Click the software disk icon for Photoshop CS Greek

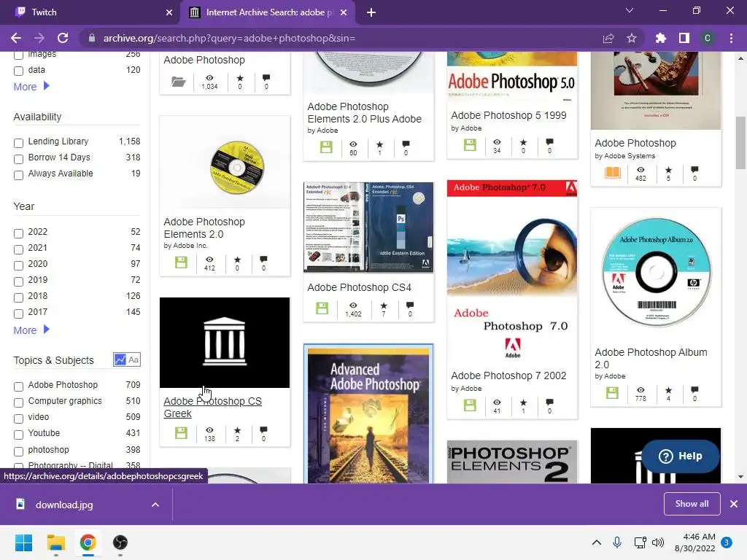[x=181, y=433]
